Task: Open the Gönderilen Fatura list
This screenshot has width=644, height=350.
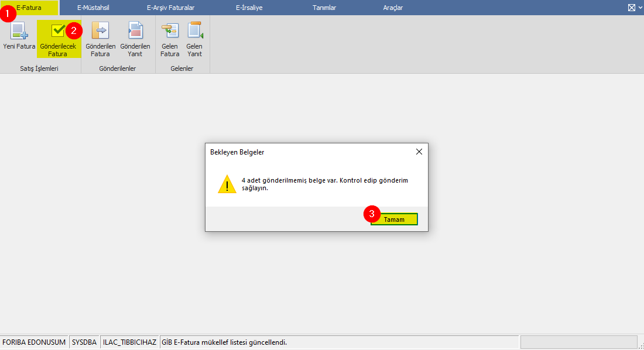Action: [x=100, y=31]
